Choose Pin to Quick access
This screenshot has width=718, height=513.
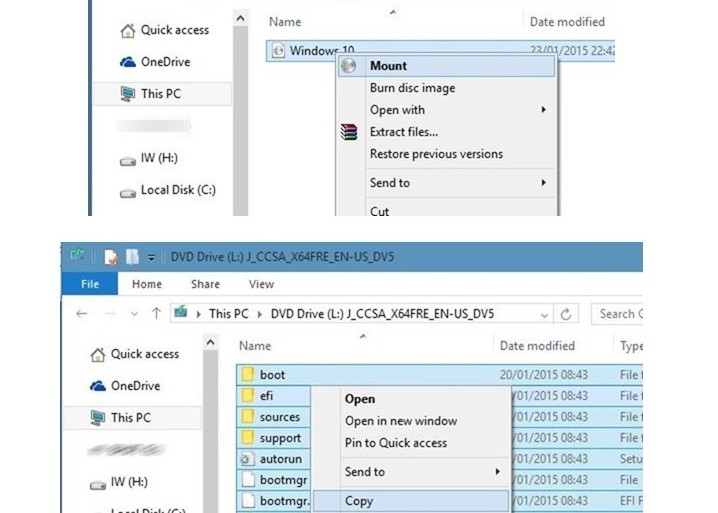coord(396,443)
